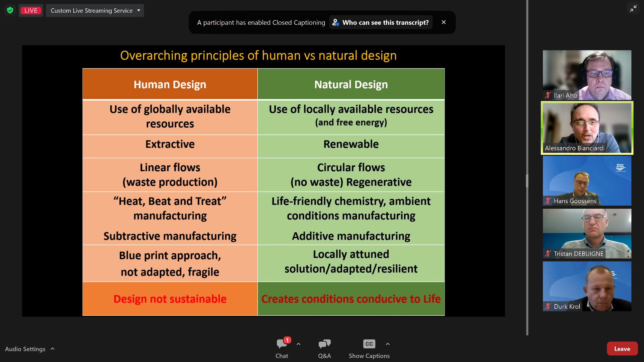
Task: Exit full screen with collapse arrows icon
Action: 633,8
